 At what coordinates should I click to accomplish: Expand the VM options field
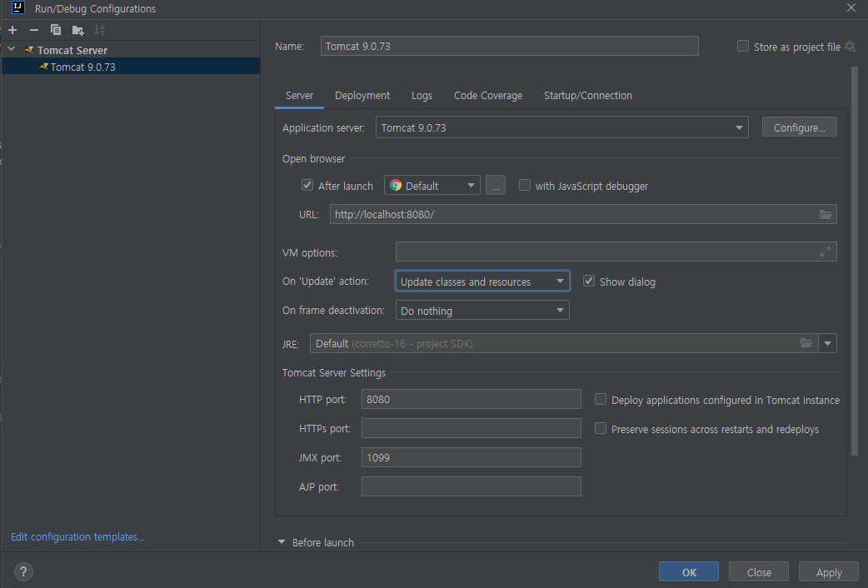[825, 252]
